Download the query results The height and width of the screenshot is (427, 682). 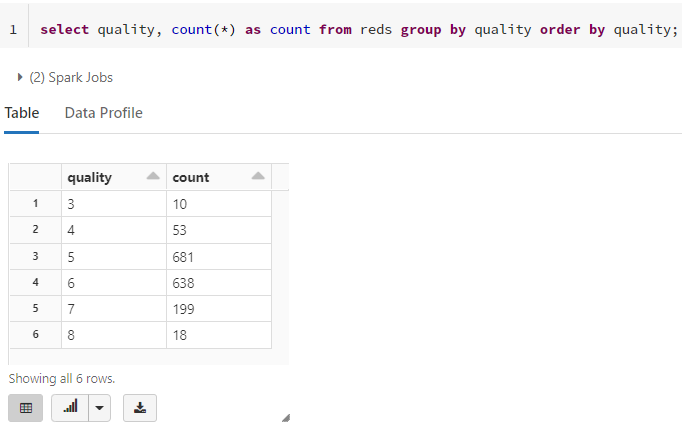pos(140,408)
